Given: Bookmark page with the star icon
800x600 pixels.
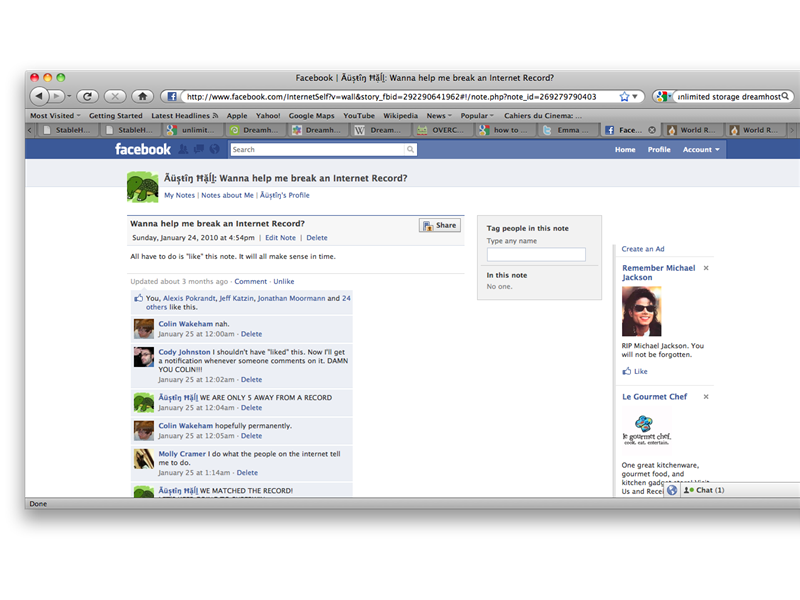Looking at the screenshot, I should pyautogui.click(x=624, y=96).
